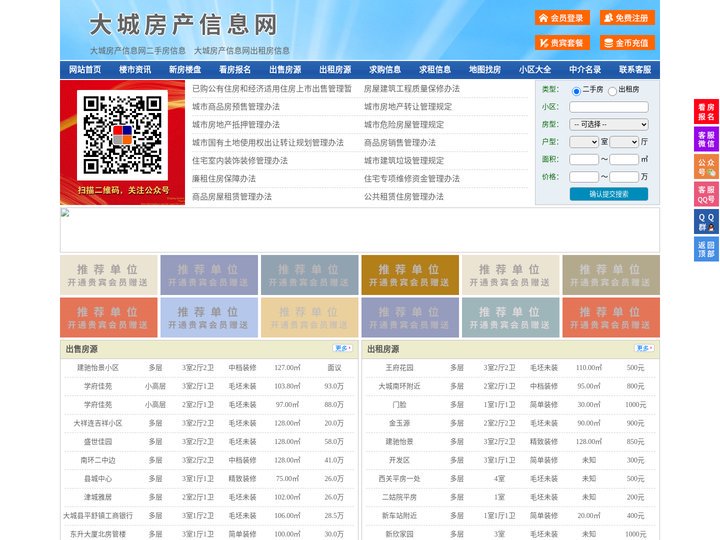Open 城市房地产抵押管理办法 article link
The height and width of the screenshot is (540, 720).
236,125
